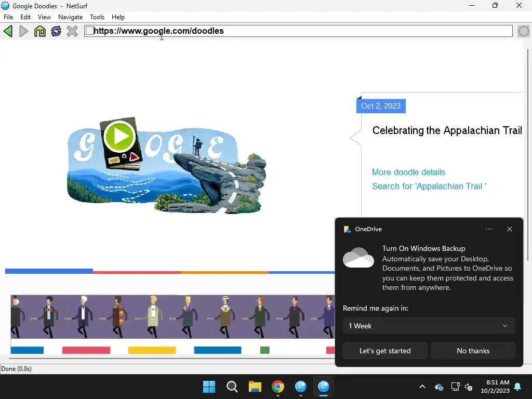Viewport: 532px width, 399px height.
Task: Open the Help menu
Action: coord(118,17)
